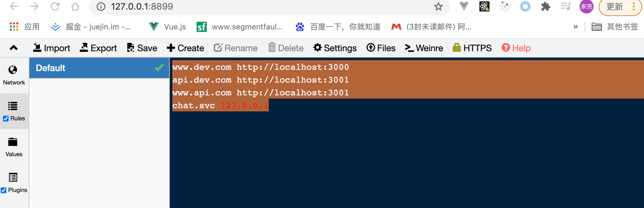Expand hidden bookmarks with the double chevron

pos(576,27)
